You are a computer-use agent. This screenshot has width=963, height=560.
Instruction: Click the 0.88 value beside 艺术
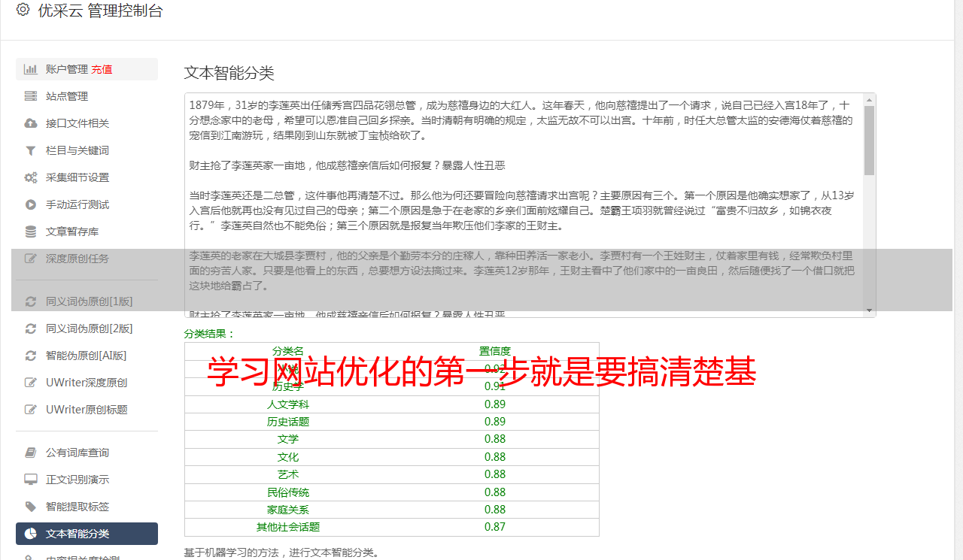coord(495,474)
